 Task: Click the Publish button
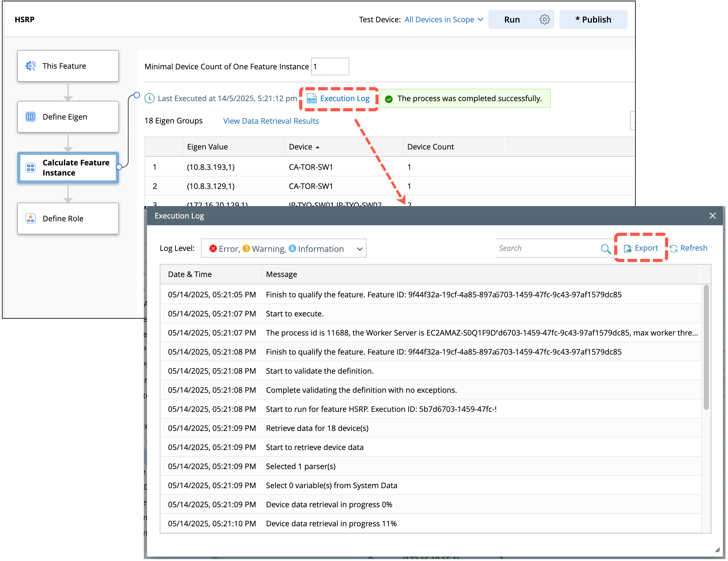[593, 20]
